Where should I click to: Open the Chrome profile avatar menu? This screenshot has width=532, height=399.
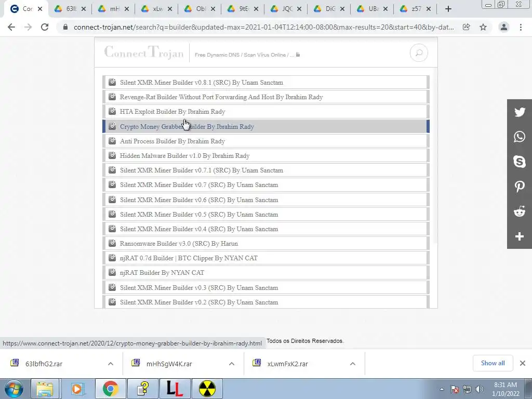(x=504, y=27)
